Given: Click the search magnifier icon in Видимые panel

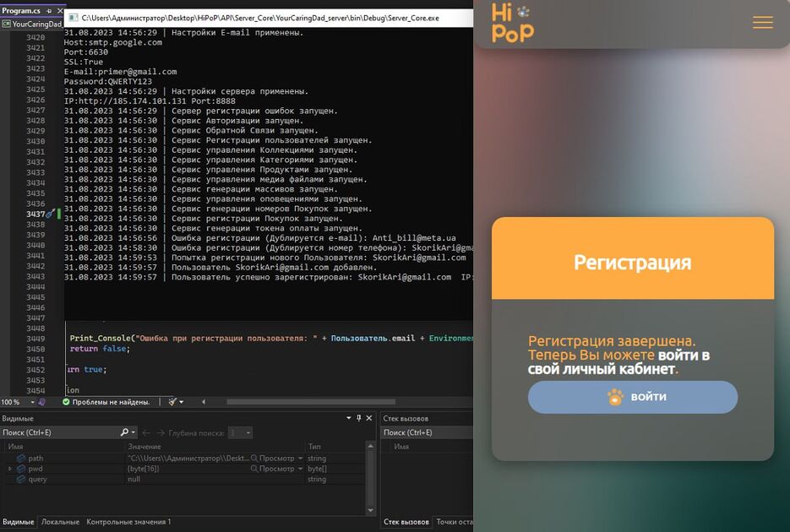Looking at the screenshot, I should (123, 432).
